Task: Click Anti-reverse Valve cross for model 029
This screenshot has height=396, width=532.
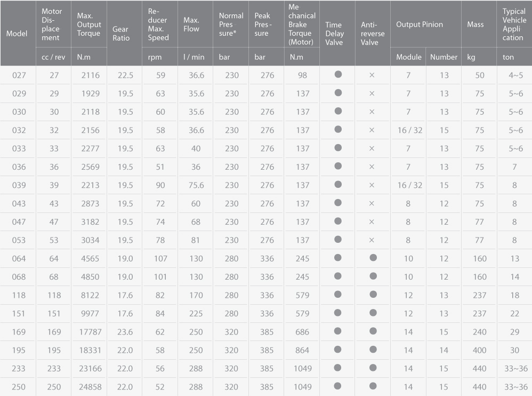Action: (372, 93)
